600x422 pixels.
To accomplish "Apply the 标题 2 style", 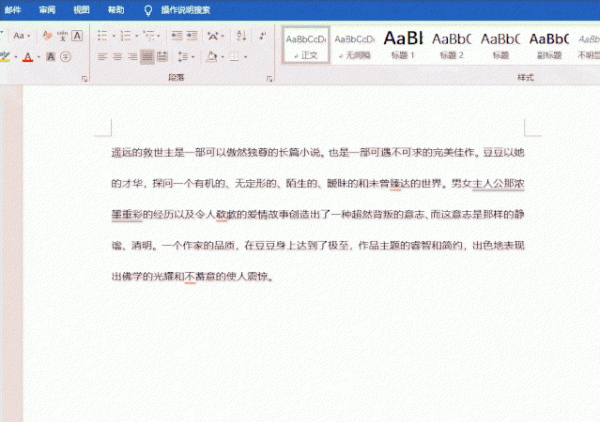I will click(452, 45).
